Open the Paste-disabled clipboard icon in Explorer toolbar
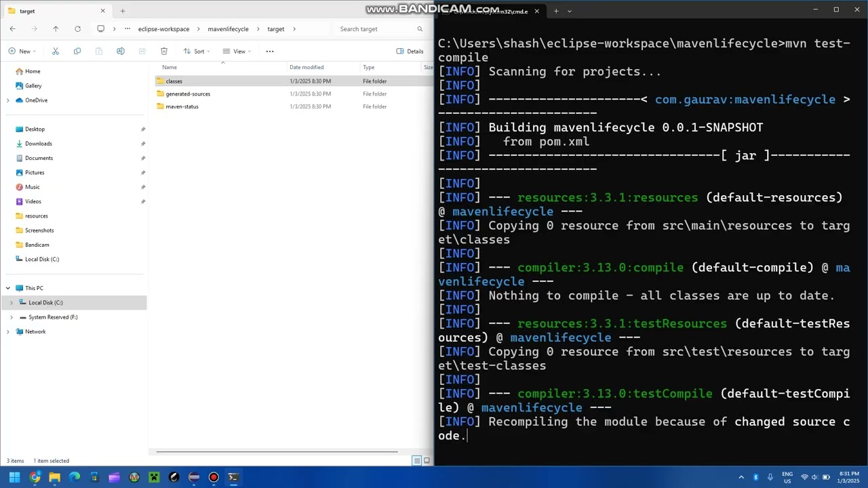868x488 pixels. coord(99,52)
